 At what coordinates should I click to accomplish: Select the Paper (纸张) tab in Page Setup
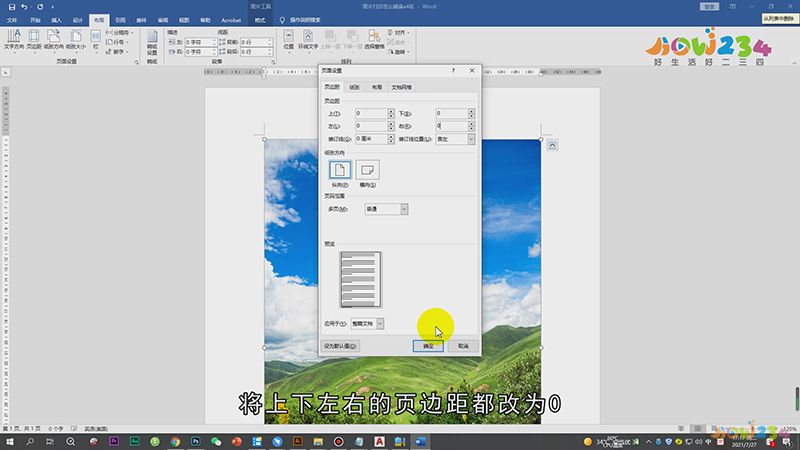coord(354,87)
